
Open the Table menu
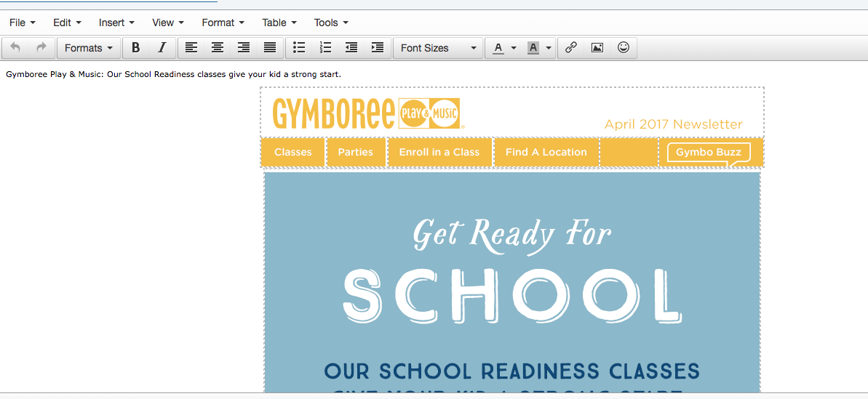(279, 23)
